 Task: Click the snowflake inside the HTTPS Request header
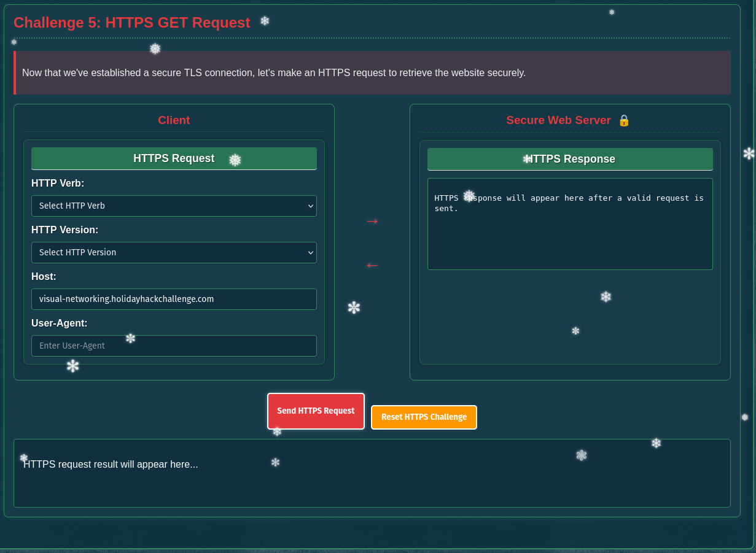coord(235,160)
